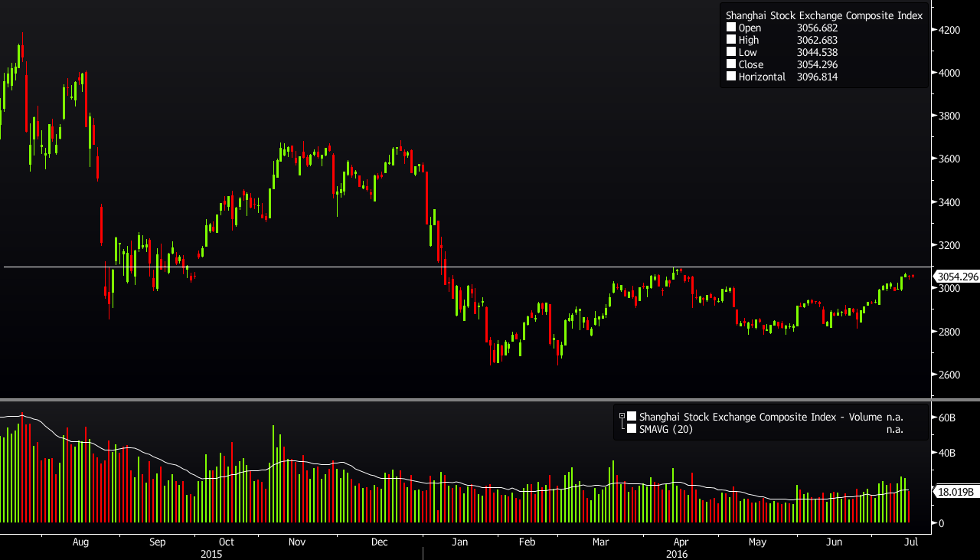Click the 2800 price axis label
Viewport: 980px width, 560px height.
point(949,332)
